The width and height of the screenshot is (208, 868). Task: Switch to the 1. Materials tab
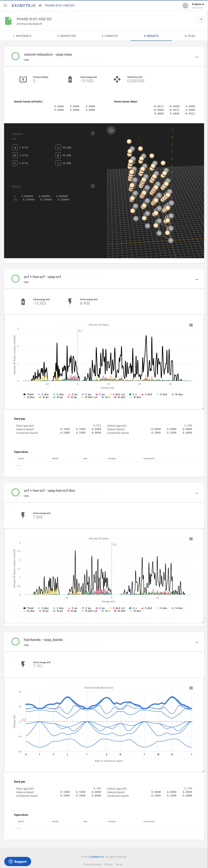point(22,36)
